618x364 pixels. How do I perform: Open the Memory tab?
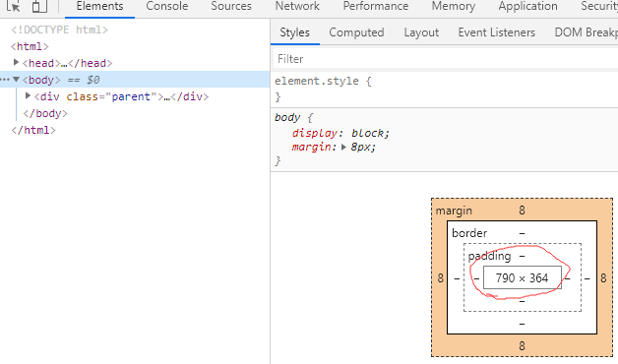click(x=454, y=6)
